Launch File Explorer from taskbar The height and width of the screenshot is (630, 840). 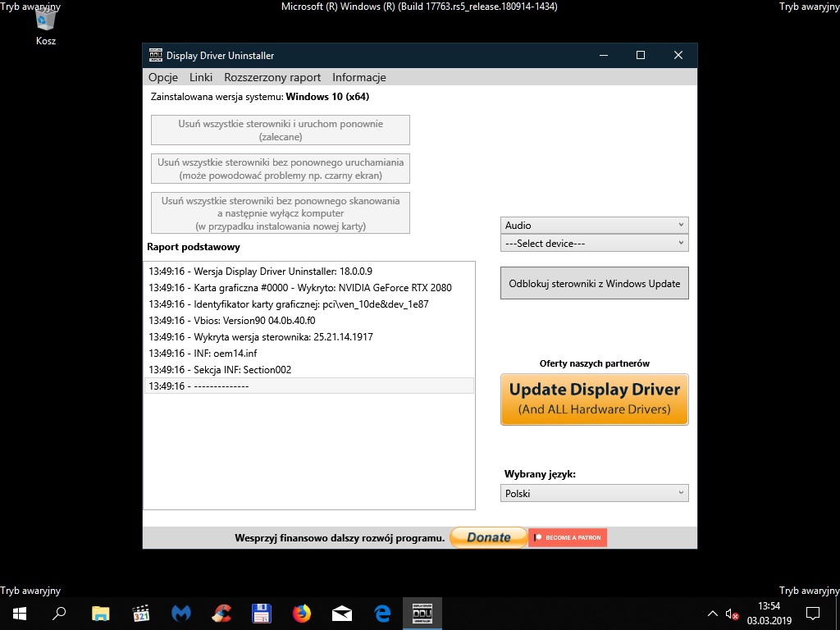(x=100, y=614)
